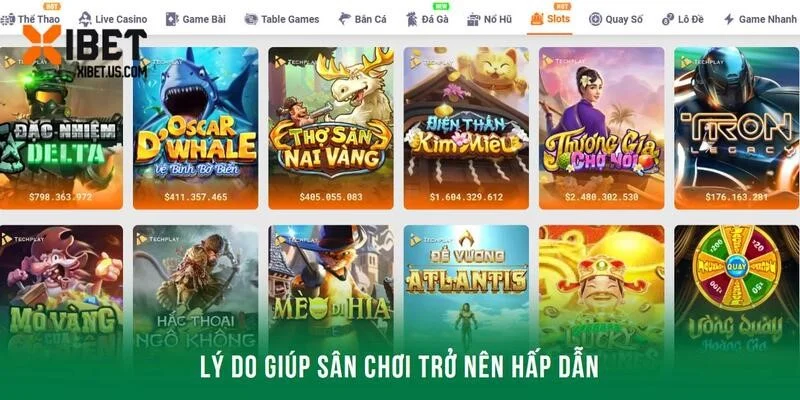Open the Oscar D'Whale game thumbnail

click(x=196, y=128)
